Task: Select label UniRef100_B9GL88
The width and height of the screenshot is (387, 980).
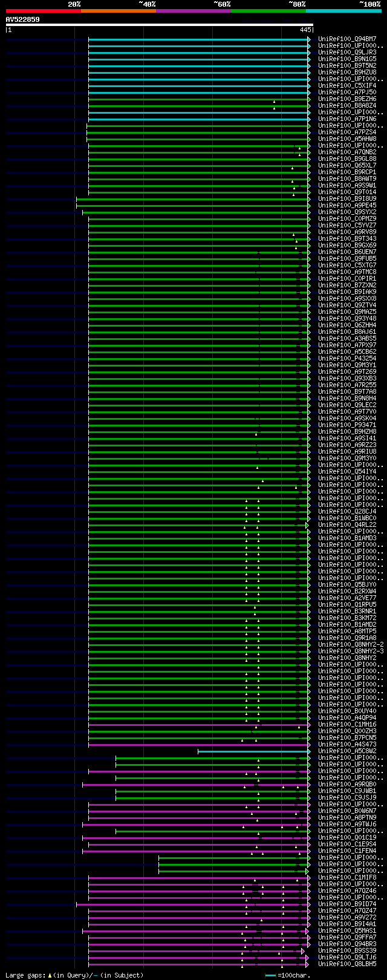Action: pos(347,159)
